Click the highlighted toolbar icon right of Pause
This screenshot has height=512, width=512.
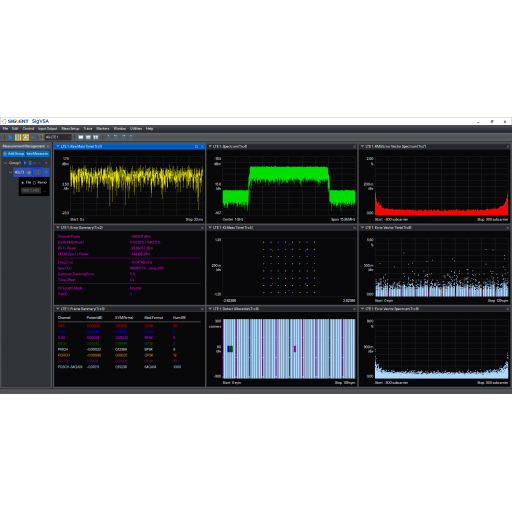click(25, 137)
